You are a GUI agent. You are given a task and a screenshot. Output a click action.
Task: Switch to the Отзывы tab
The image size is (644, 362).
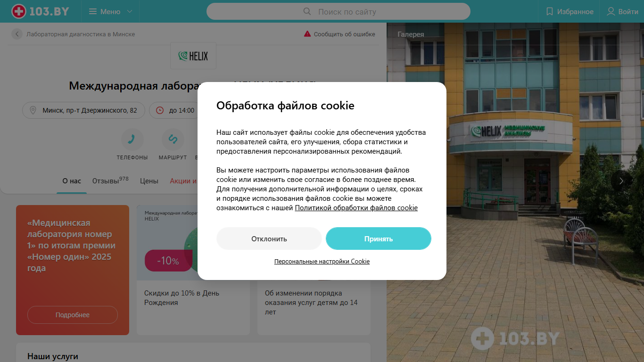click(110, 181)
